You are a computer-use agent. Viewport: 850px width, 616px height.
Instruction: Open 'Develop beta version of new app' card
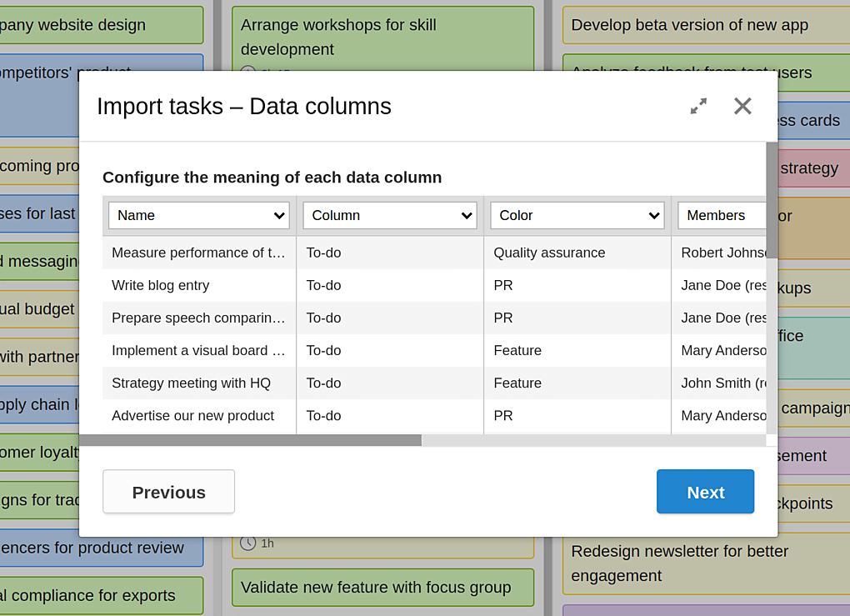[x=689, y=25]
